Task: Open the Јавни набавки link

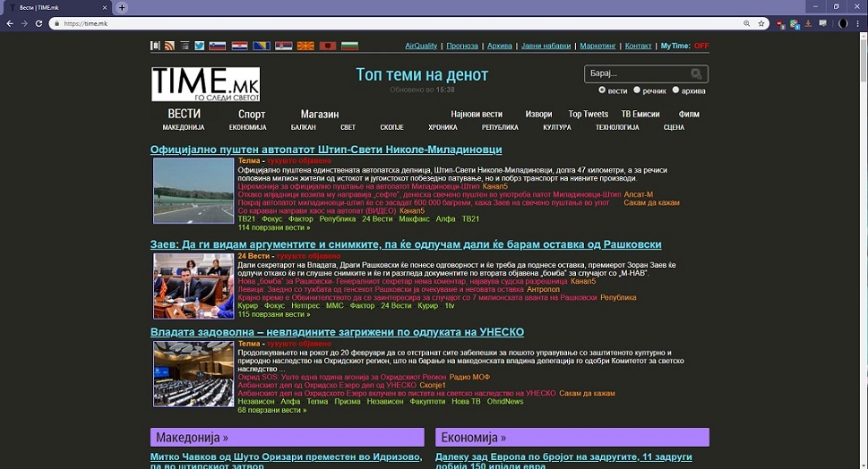Action: 546,46
